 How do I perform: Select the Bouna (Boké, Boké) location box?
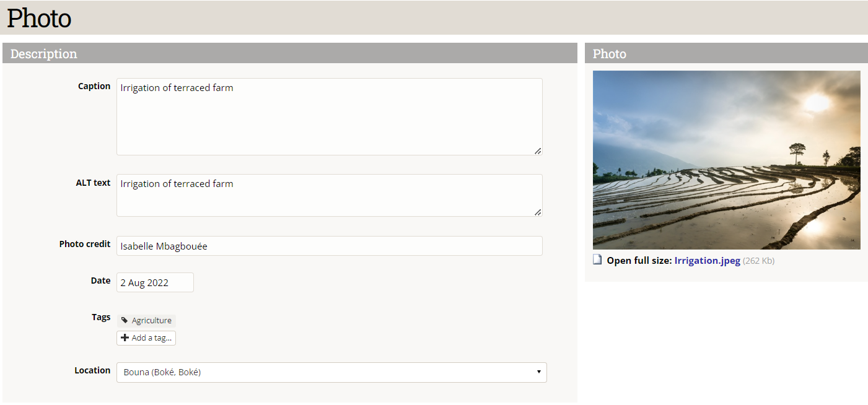coord(331,372)
